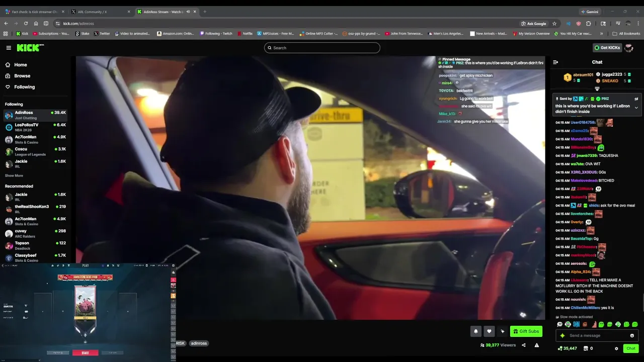Click the Kick search field
Viewport: 644px width, 362px height.
point(322,48)
